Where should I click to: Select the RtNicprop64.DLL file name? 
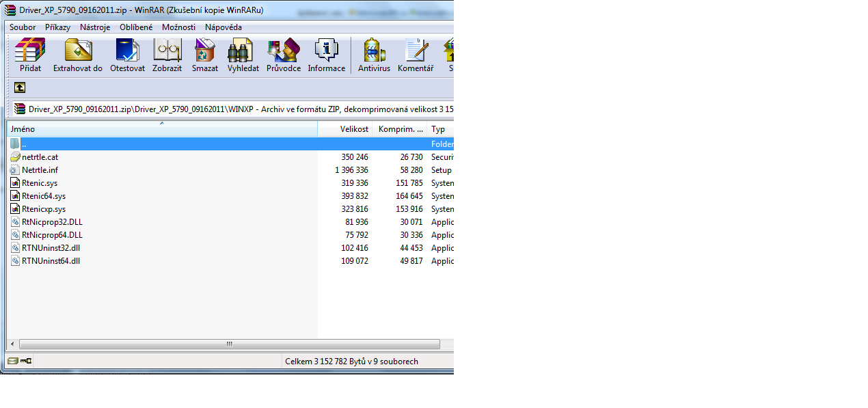pos(52,235)
